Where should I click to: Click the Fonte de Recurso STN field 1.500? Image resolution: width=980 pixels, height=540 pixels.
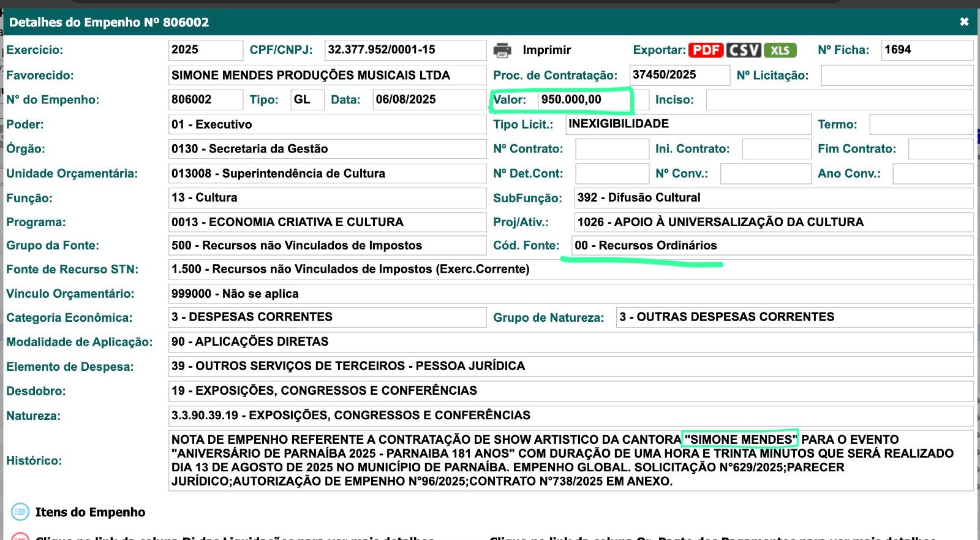[571, 270]
